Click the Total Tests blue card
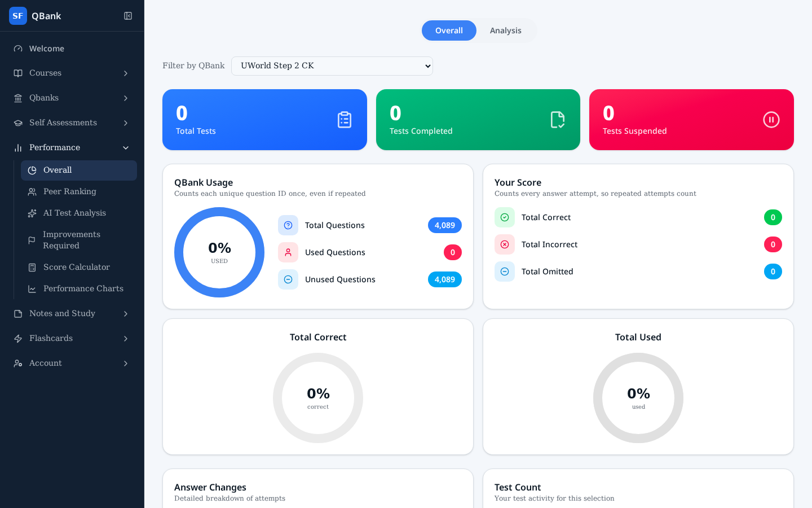Viewport: 812px width, 508px height. tap(264, 120)
